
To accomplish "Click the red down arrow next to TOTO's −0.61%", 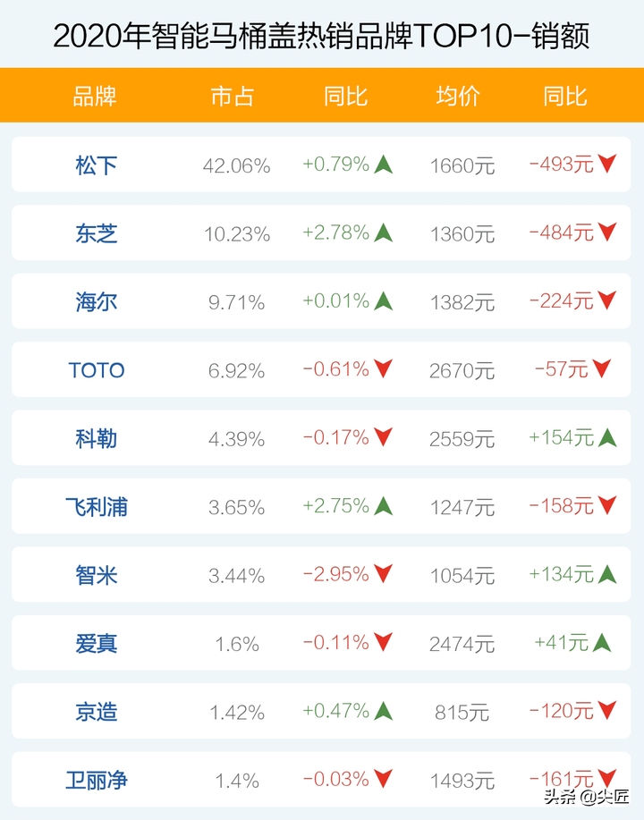I will 384,369.
